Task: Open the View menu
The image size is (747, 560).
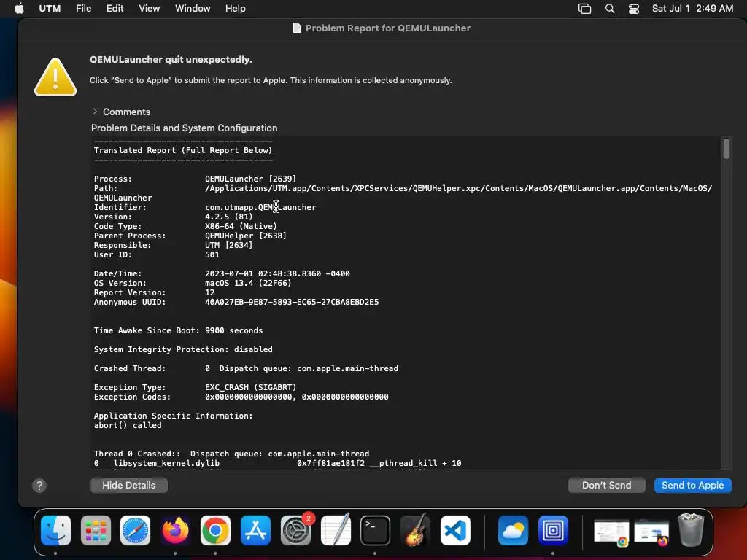Action: pos(149,9)
